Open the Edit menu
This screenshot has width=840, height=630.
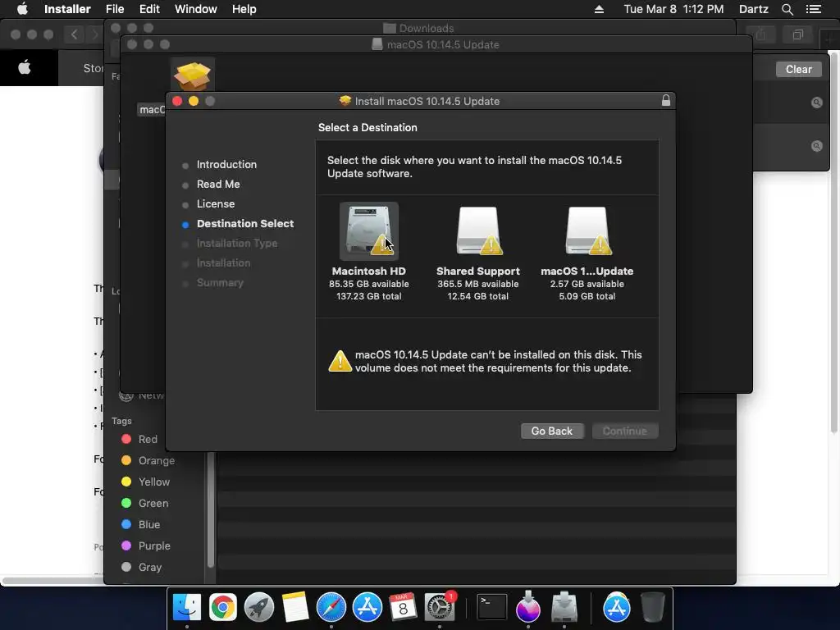click(149, 9)
